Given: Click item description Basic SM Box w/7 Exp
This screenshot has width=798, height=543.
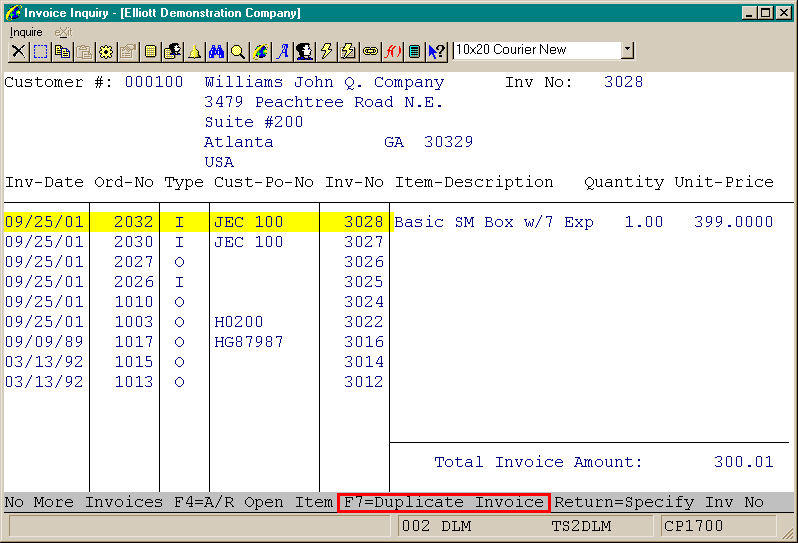Looking at the screenshot, I should click(494, 222).
